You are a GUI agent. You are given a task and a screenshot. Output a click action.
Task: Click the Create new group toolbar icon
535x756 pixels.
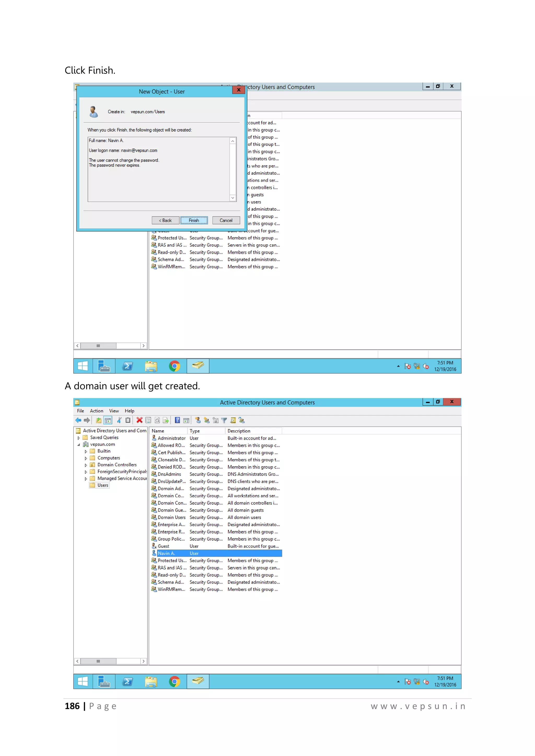(207, 420)
